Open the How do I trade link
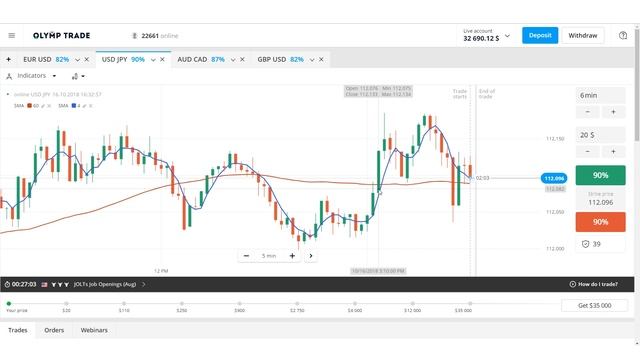640x360 pixels. 593,284
